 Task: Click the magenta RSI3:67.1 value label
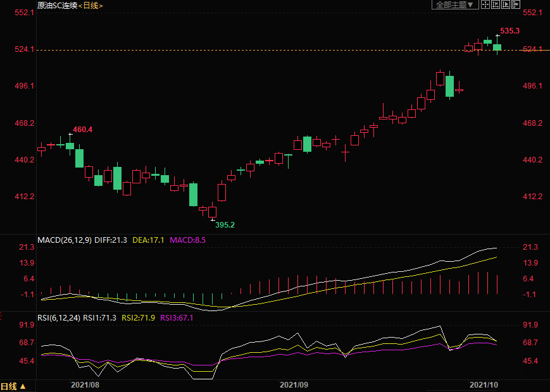177,318
